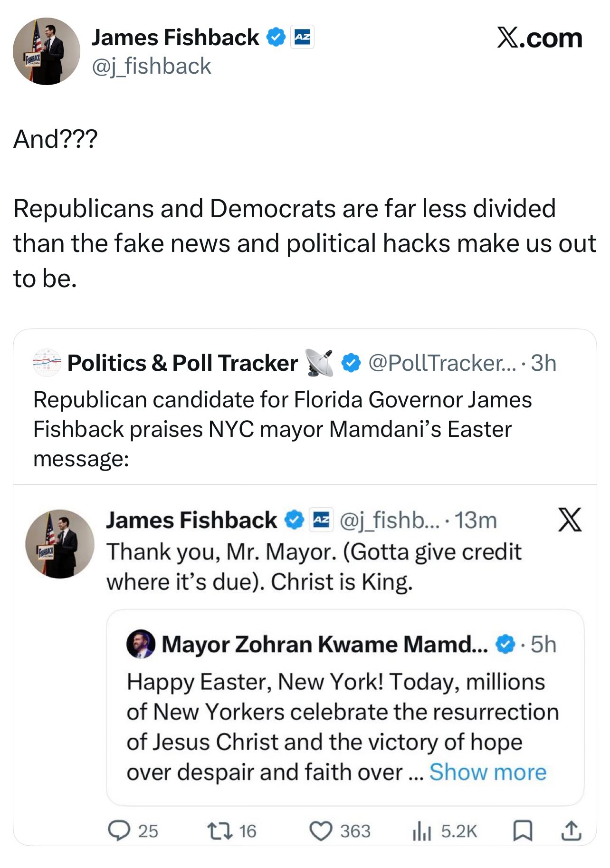This screenshot has width=610, height=868.
Task: Click Mayor Zohran Mamdani's small avatar
Action: pos(141,644)
